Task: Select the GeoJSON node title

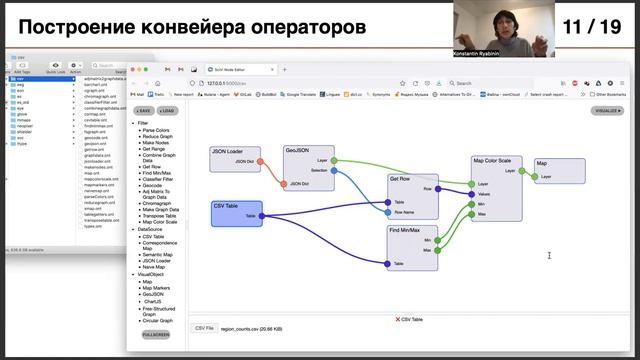Action: tap(297, 151)
